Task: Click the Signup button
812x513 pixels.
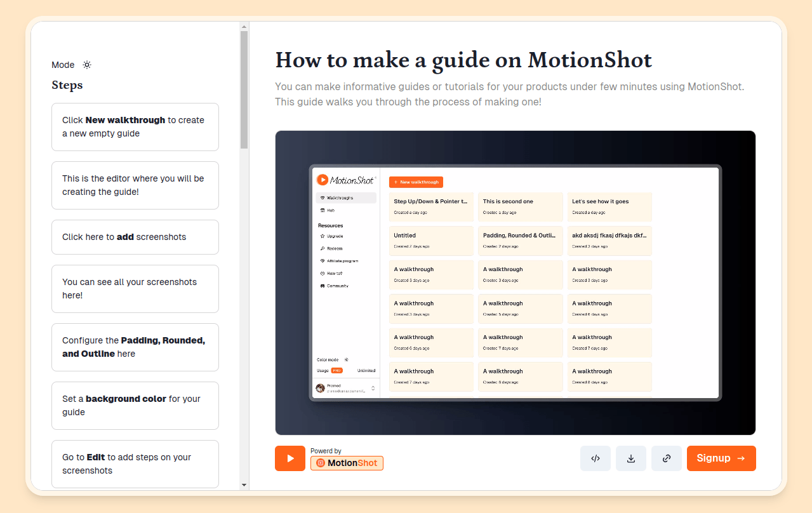Action: coord(721,458)
